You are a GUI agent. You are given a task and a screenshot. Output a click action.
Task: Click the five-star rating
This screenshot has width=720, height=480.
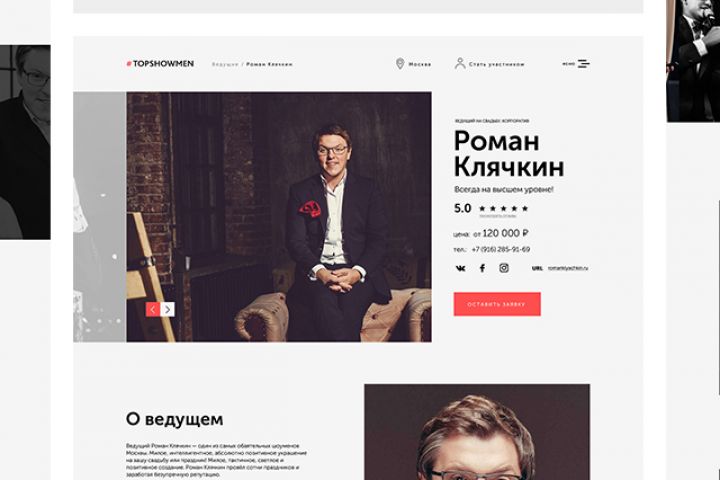[x=504, y=209]
